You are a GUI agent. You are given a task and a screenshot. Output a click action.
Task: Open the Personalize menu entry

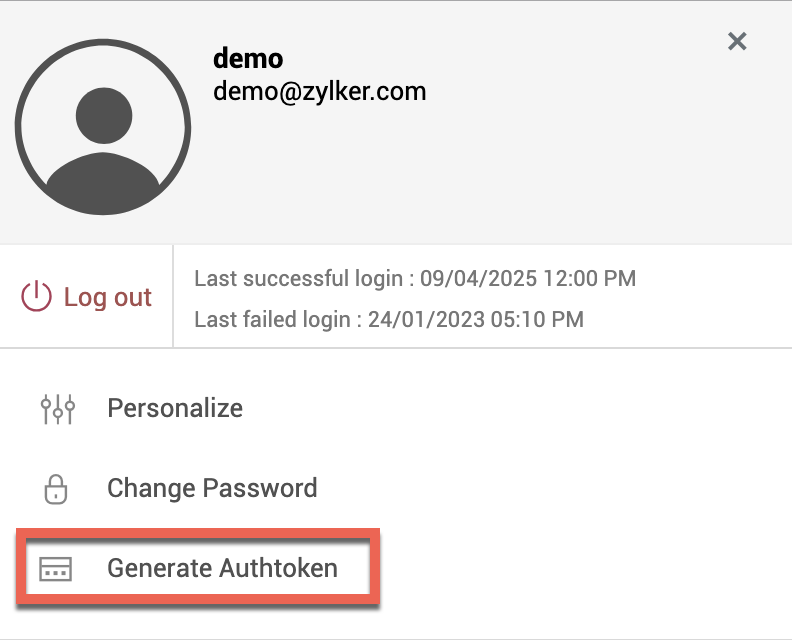[x=175, y=408]
